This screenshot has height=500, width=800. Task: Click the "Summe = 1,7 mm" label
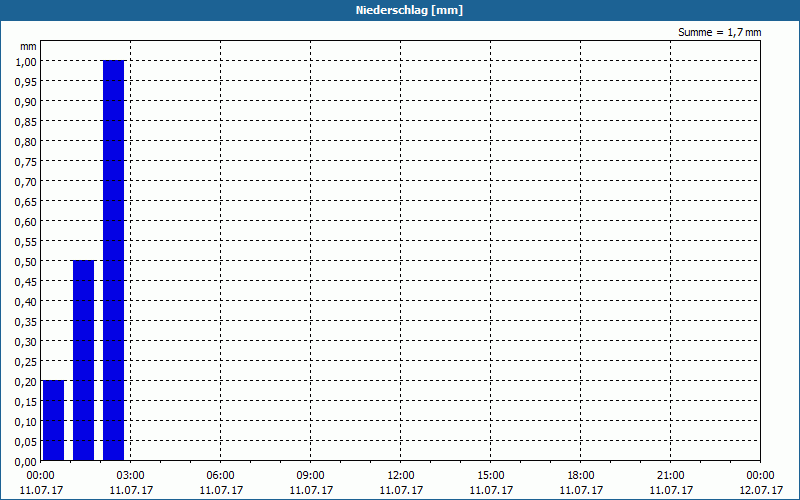719,32
